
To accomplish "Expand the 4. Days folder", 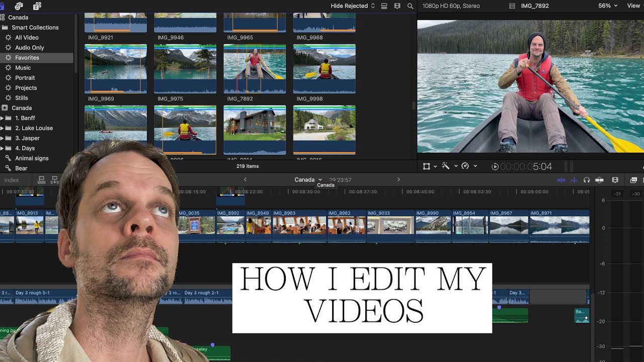I will point(2,148).
